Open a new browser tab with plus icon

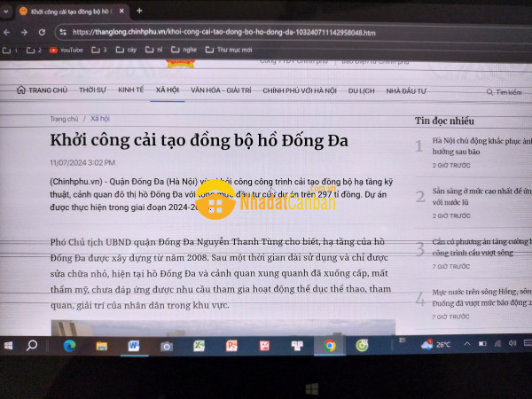click(139, 12)
